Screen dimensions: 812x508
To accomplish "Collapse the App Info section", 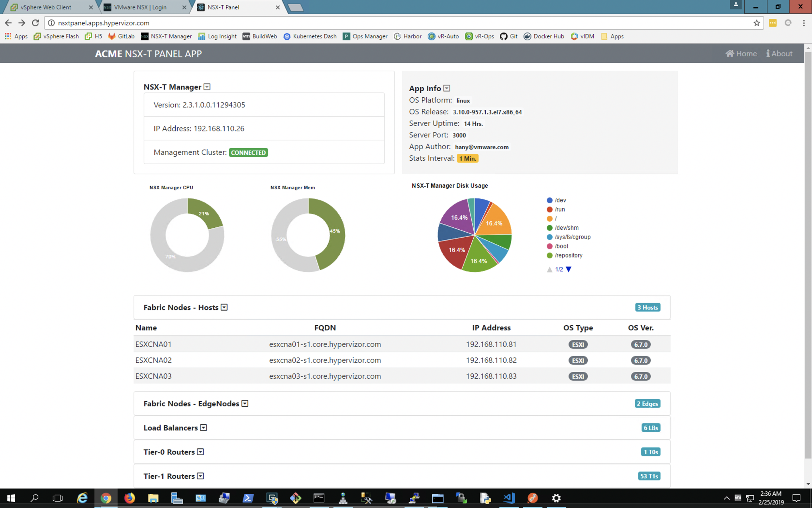I will 447,88.
